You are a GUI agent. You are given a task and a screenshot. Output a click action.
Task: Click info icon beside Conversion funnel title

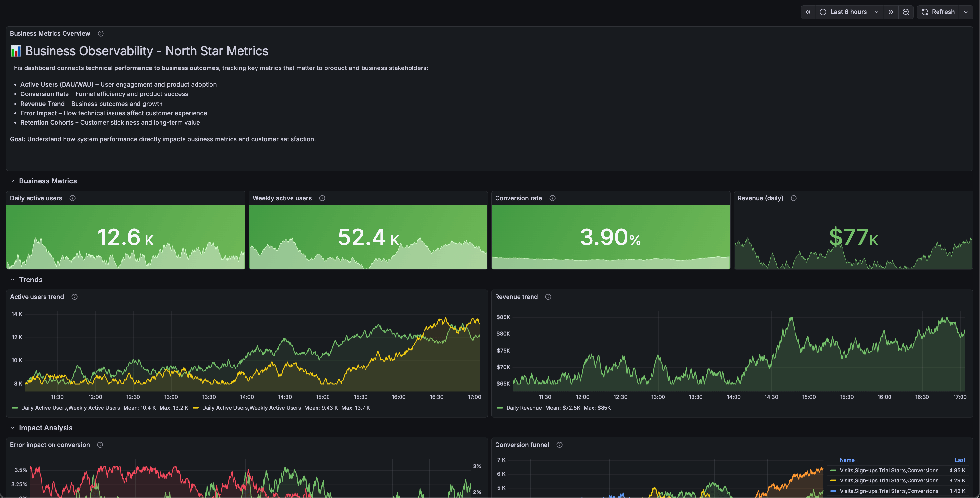pos(559,445)
